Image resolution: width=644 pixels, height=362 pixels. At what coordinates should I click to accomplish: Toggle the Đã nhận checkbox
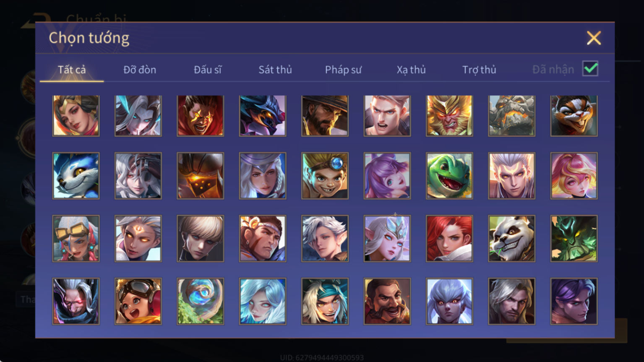click(590, 68)
